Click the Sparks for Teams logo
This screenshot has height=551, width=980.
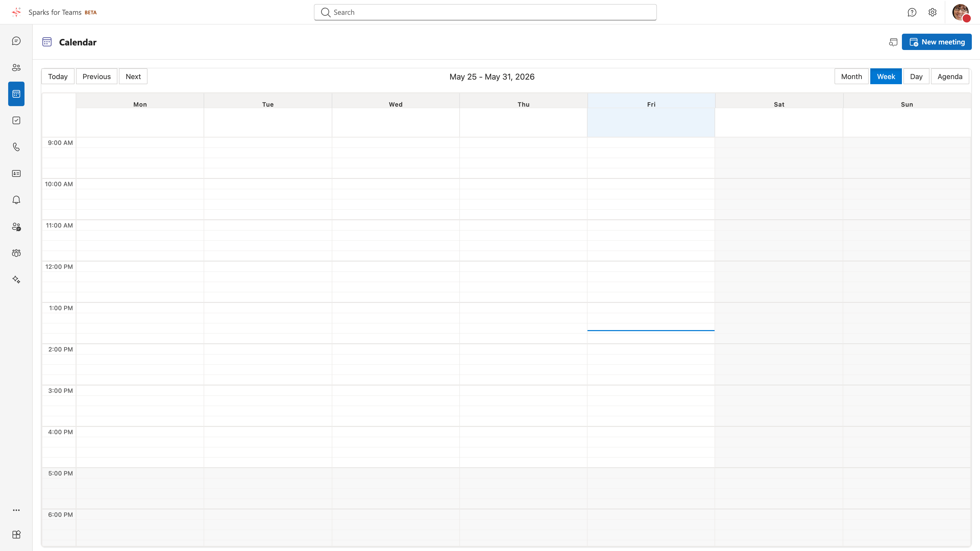(16, 12)
